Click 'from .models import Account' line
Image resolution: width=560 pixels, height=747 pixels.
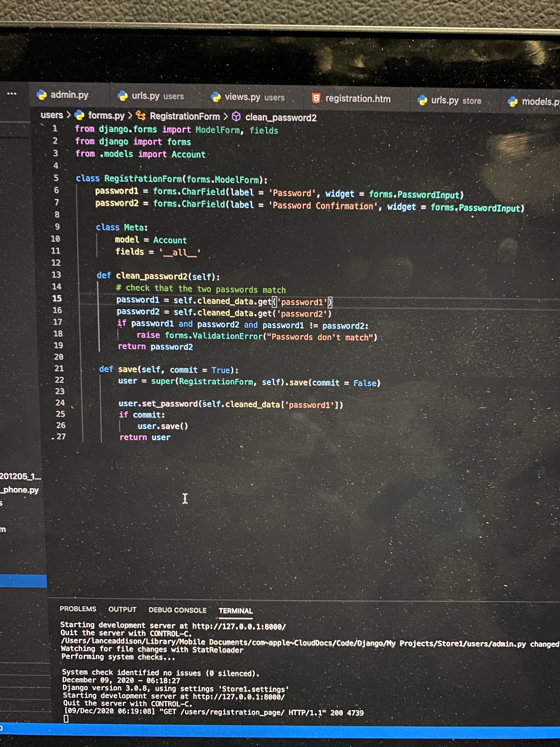click(x=140, y=154)
